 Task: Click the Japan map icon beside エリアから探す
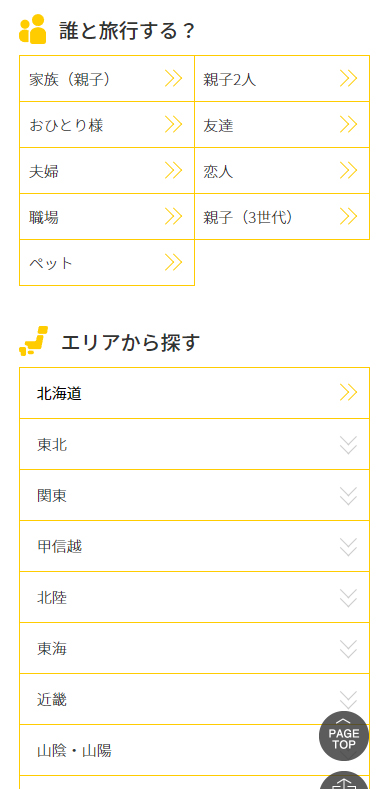(34, 341)
